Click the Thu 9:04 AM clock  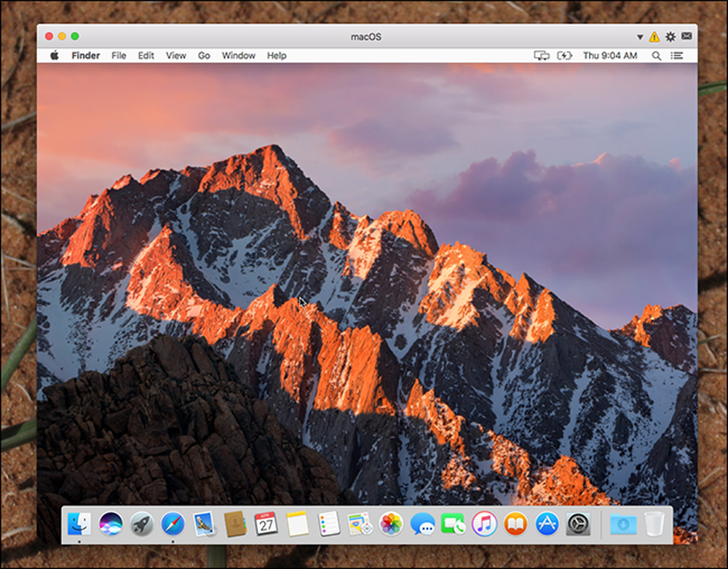click(x=609, y=55)
